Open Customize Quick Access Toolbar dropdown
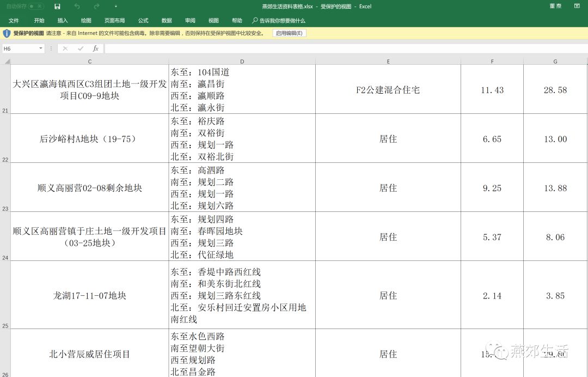Image resolution: width=588 pixels, height=377 pixels. (x=115, y=7)
